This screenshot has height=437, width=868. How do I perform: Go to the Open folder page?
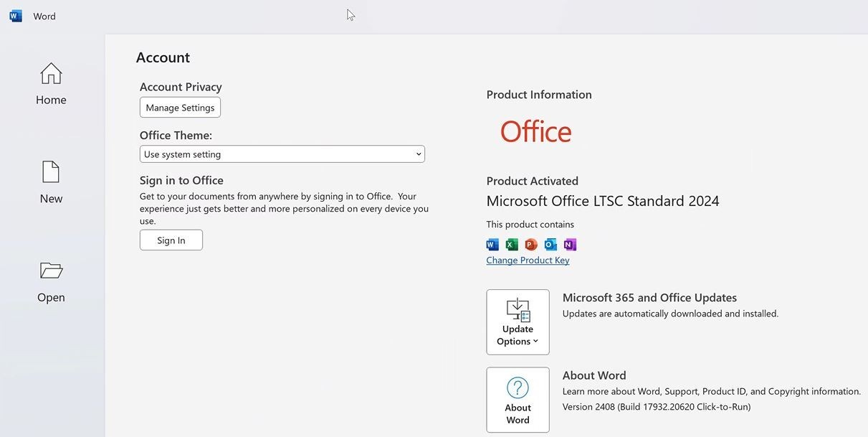[51, 281]
